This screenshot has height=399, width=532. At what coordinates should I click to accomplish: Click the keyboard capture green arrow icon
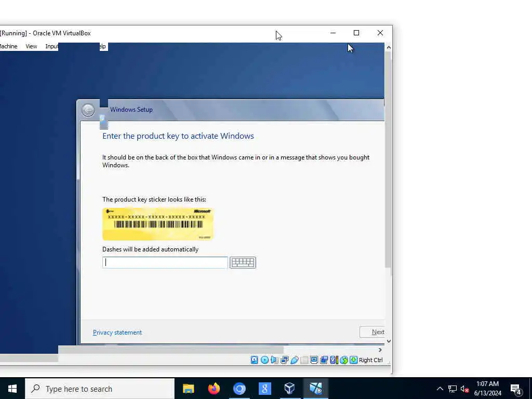tap(353, 360)
